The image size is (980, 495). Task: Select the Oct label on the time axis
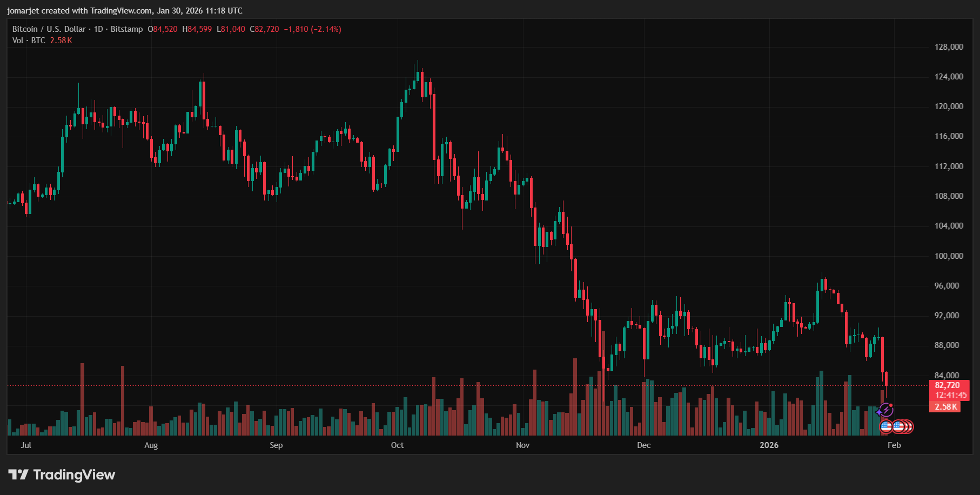(397, 445)
